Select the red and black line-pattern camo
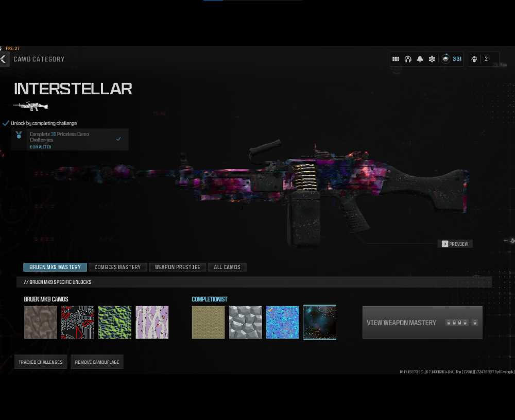This screenshot has height=420, width=515. point(78,323)
